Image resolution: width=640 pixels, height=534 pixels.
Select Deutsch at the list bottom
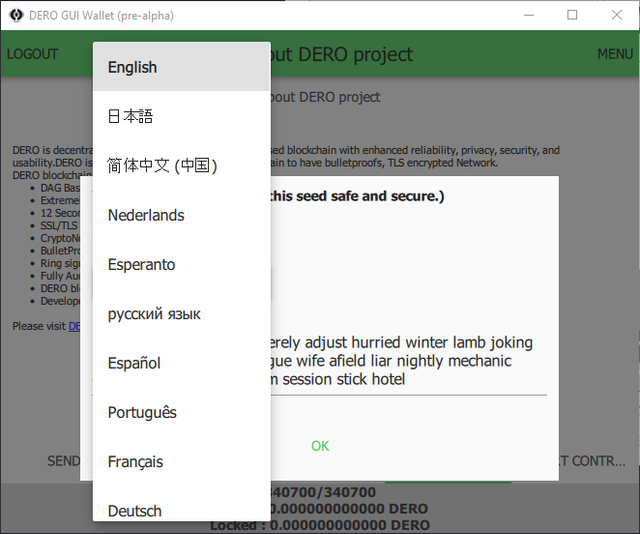point(182,506)
